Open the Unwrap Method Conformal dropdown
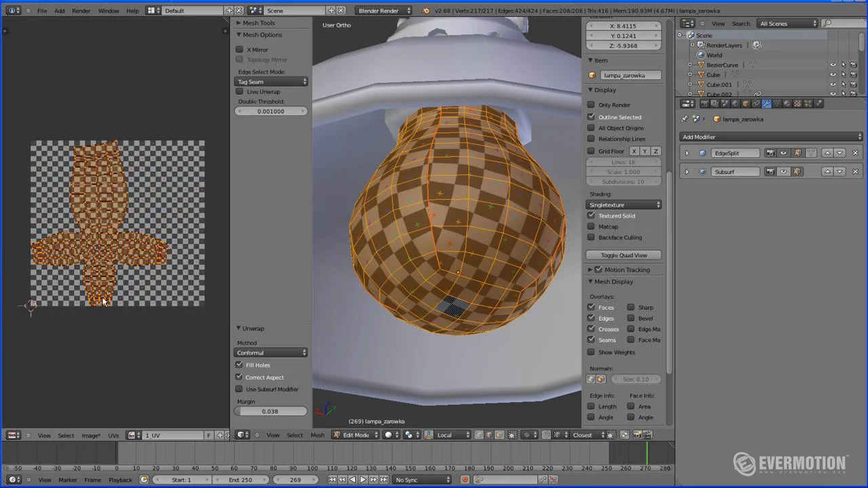The image size is (868, 488). point(271,352)
